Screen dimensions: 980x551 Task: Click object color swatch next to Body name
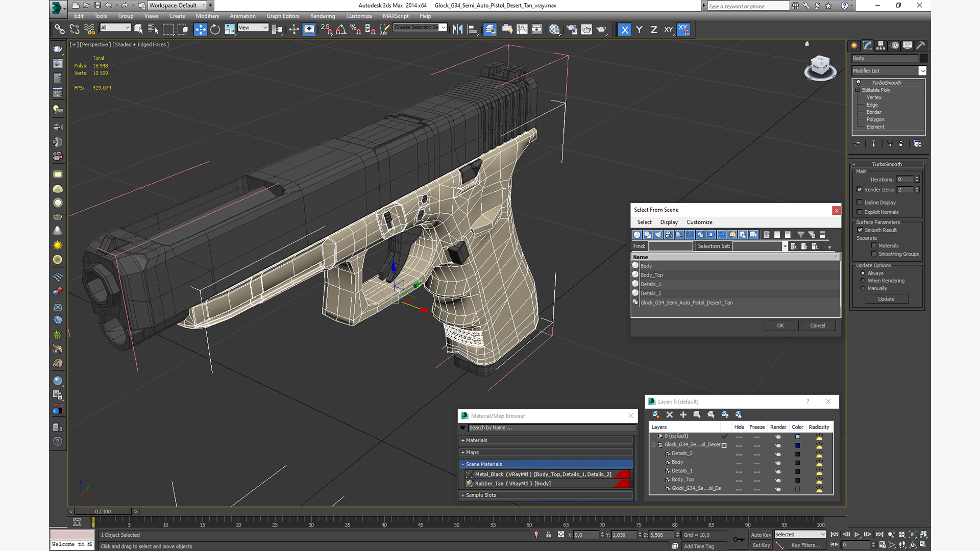(x=924, y=59)
